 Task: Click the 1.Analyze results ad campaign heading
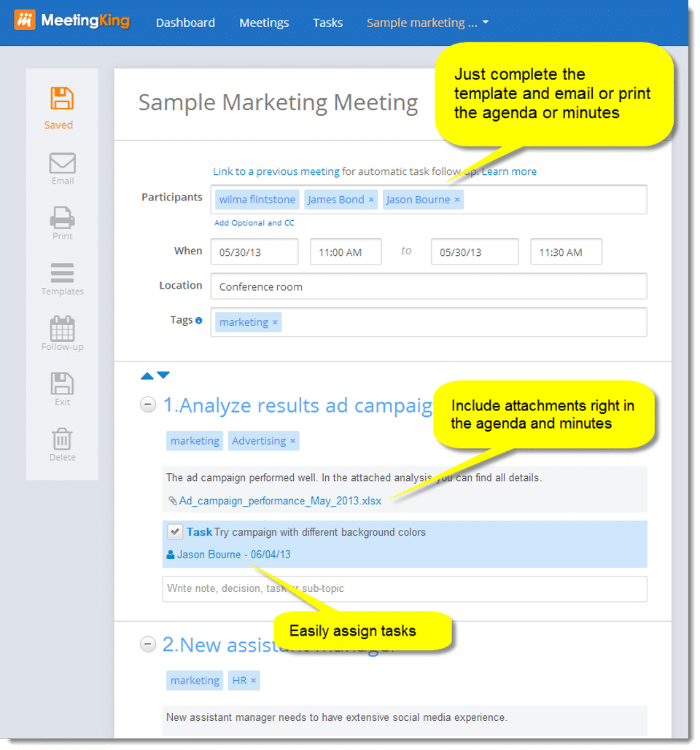[x=297, y=405]
